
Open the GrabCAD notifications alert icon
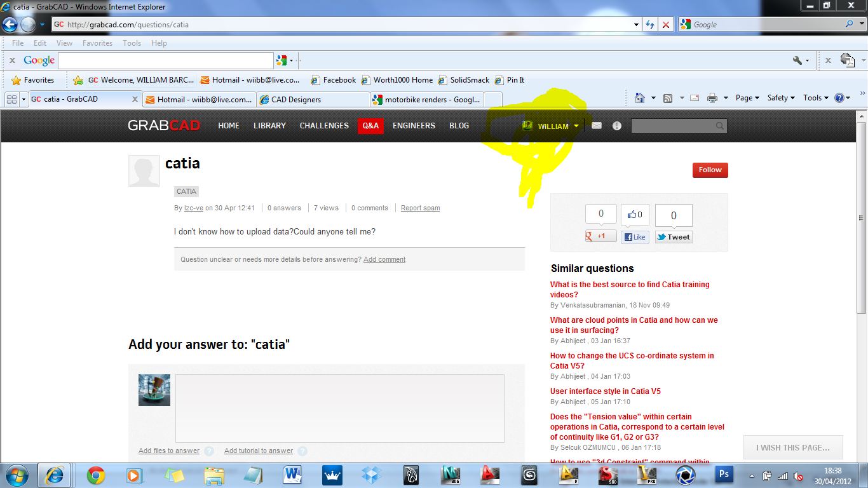(616, 126)
